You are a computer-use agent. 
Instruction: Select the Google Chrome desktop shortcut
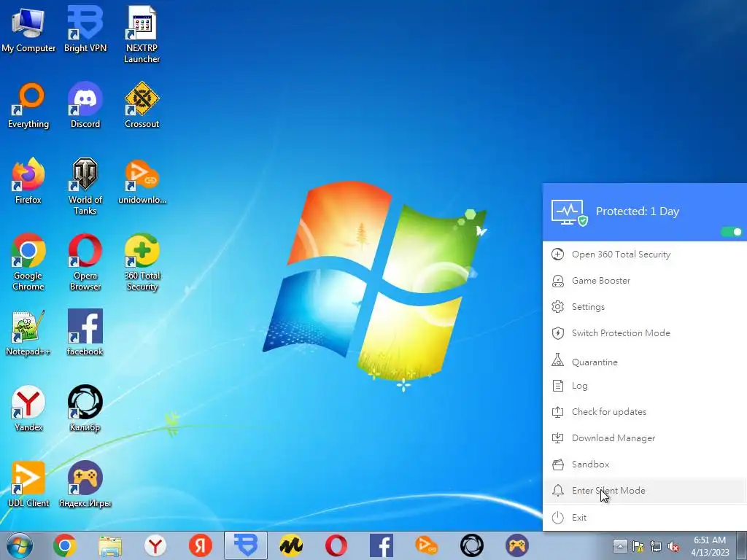[28, 262]
